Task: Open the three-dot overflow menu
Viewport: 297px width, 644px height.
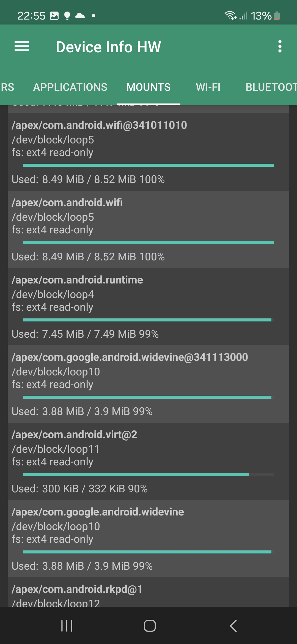Action: [280, 46]
